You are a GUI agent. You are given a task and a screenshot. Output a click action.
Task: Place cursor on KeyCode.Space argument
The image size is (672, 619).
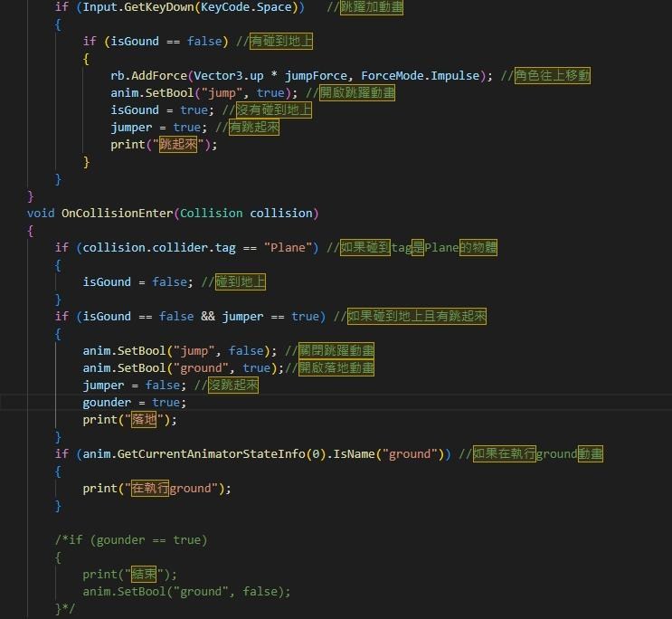(x=248, y=7)
